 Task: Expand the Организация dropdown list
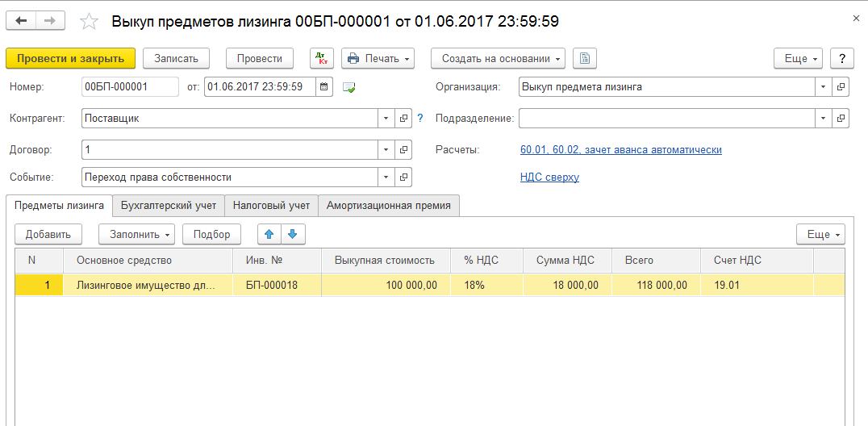click(824, 87)
